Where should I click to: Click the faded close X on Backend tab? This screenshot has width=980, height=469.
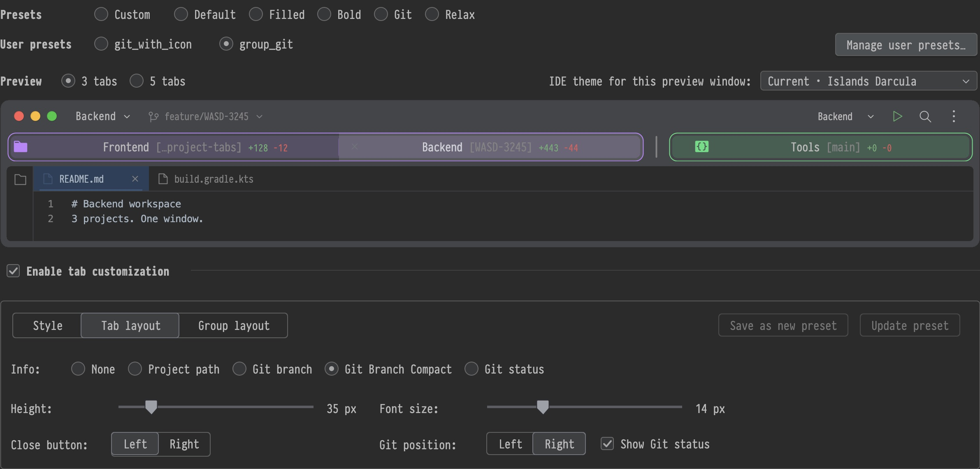pos(354,146)
